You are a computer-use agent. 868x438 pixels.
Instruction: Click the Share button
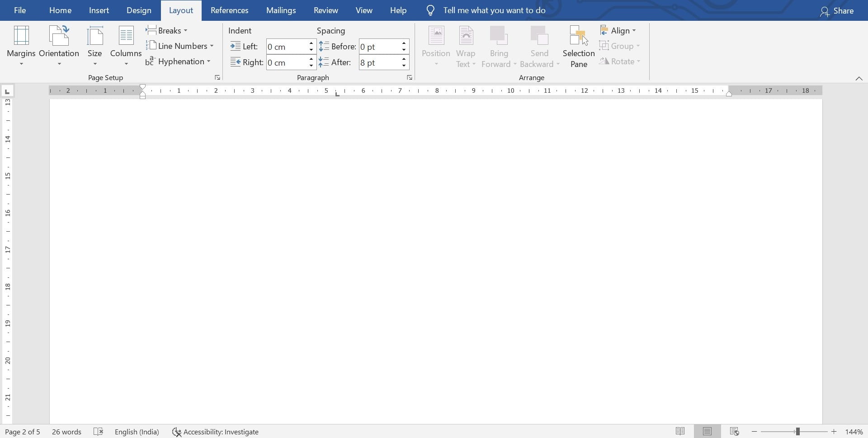pyautogui.click(x=837, y=11)
